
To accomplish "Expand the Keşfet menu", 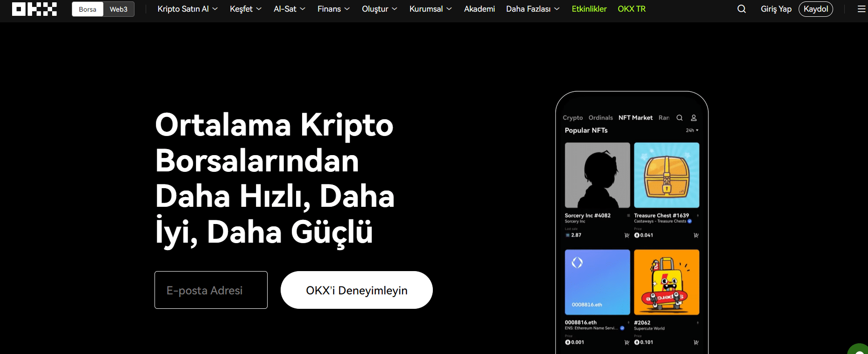I will click(x=246, y=9).
